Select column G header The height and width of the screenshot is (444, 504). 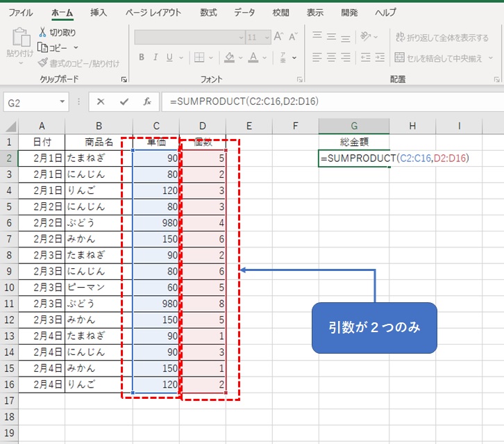pos(354,126)
